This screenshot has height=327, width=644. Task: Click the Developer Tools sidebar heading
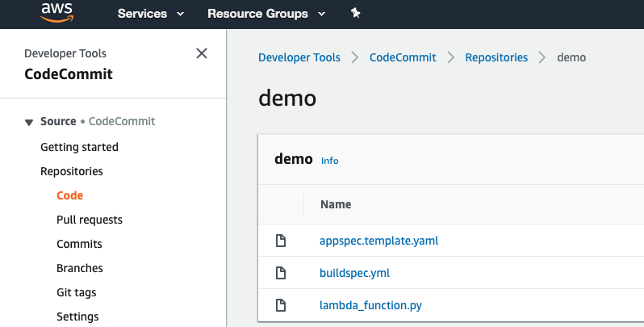coord(65,53)
